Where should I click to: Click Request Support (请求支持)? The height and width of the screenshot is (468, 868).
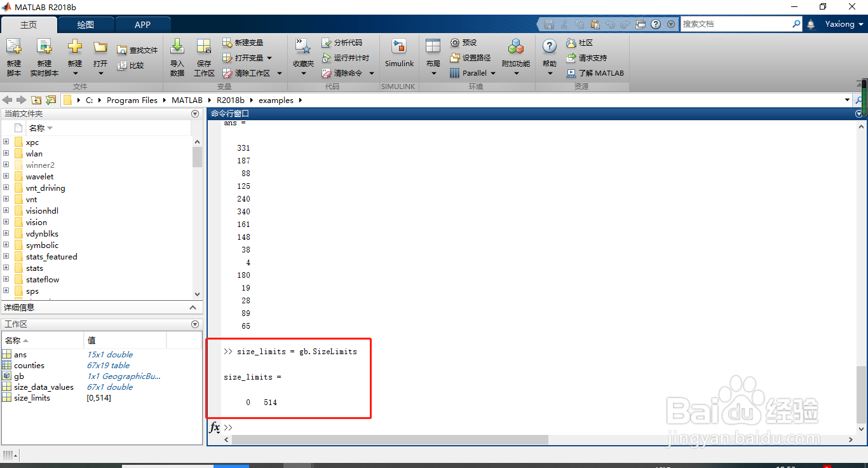pyautogui.click(x=587, y=58)
